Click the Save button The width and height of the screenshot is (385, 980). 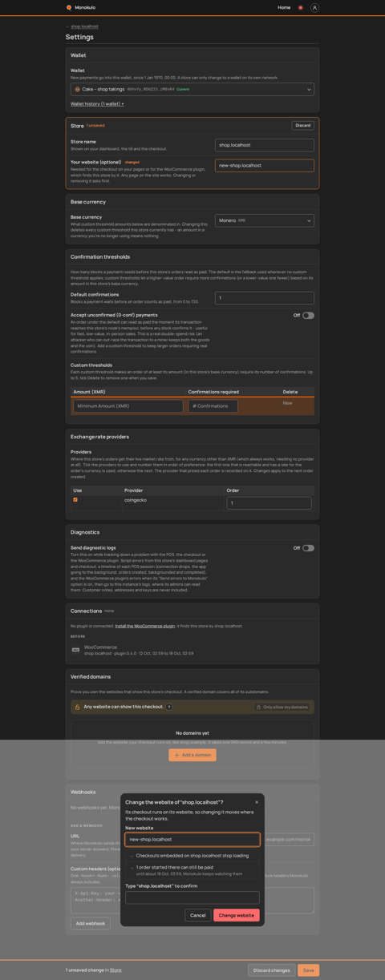[309, 970]
